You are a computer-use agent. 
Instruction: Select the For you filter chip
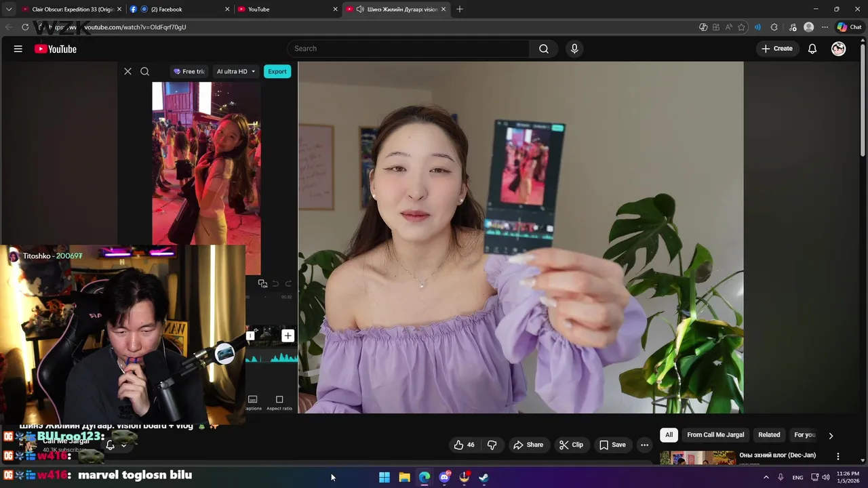pyautogui.click(x=805, y=435)
